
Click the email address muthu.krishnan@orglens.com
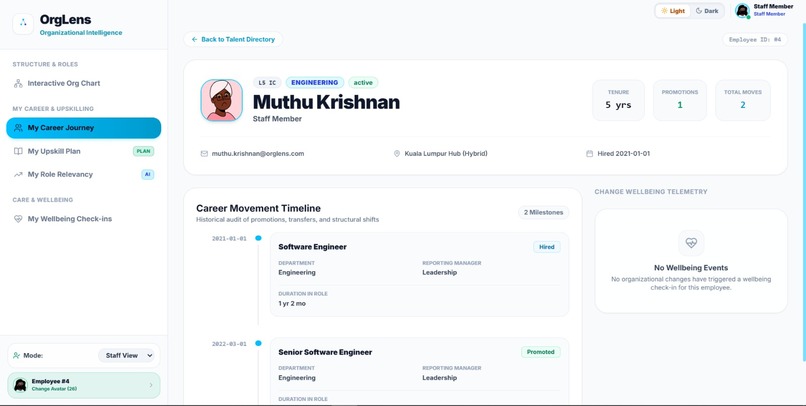click(x=258, y=154)
